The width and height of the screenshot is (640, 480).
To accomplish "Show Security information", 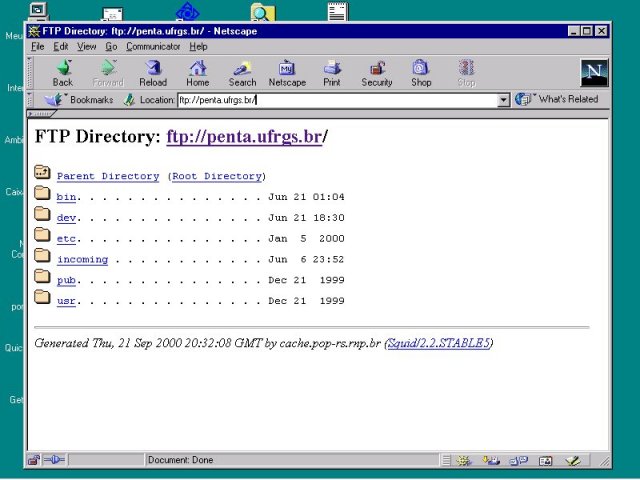I will [376, 73].
